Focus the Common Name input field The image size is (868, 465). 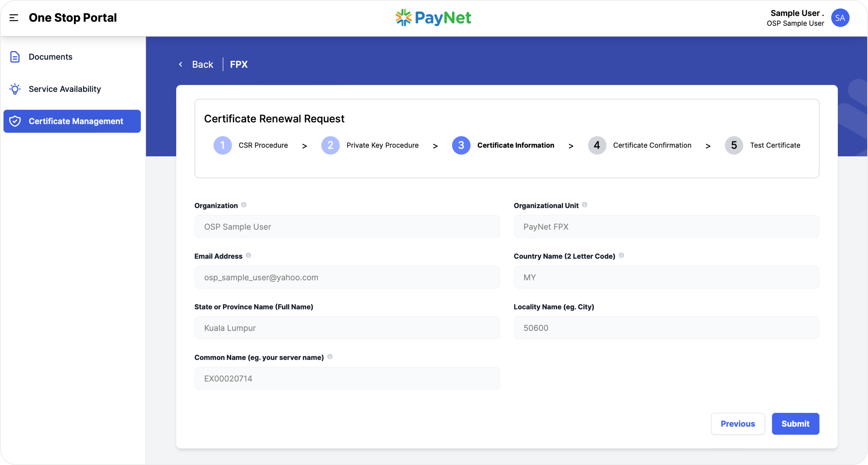coord(347,378)
